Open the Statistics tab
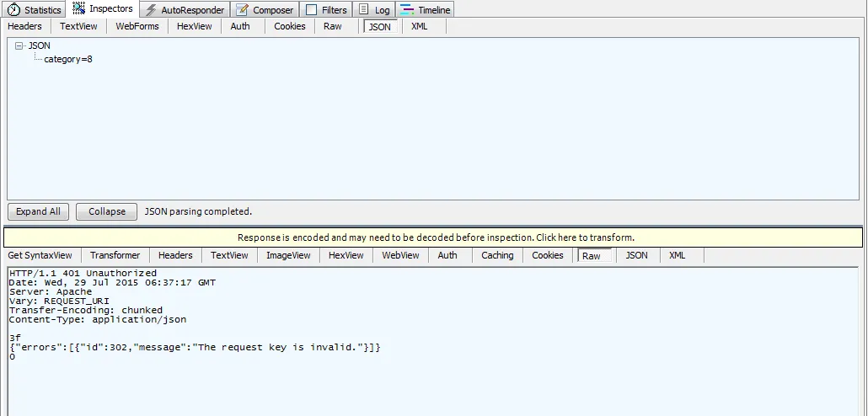Viewport: 868px width, 416px height. pyautogui.click(x=35, y=10)
